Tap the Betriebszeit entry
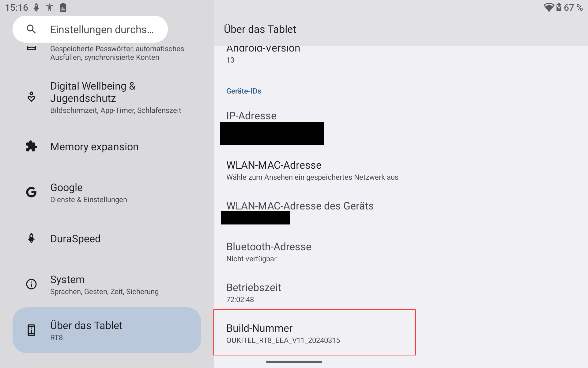Viewport: 588px width, 368px height. pos(254,293)
